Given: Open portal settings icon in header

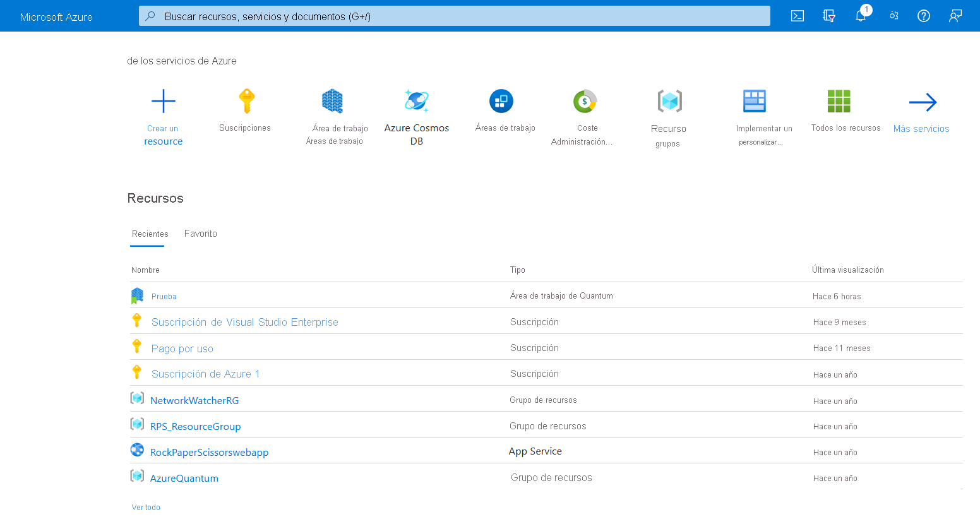Looking at the screenshot, I should tap(893, 16).
